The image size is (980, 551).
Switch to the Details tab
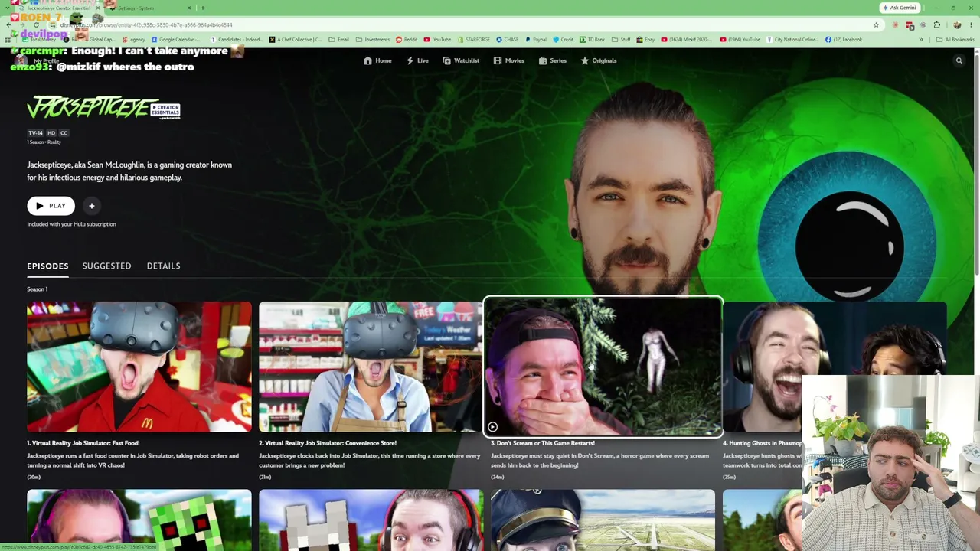coord(163,266)
